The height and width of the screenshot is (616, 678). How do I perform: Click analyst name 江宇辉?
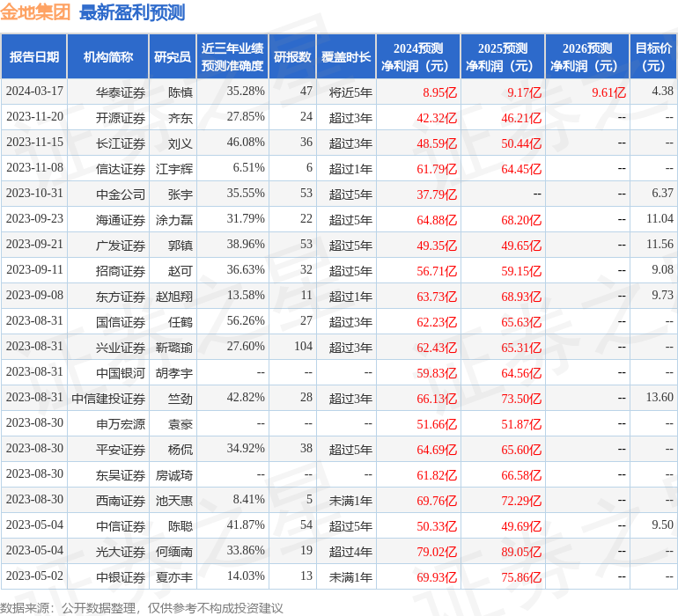[x=174, y=169]
